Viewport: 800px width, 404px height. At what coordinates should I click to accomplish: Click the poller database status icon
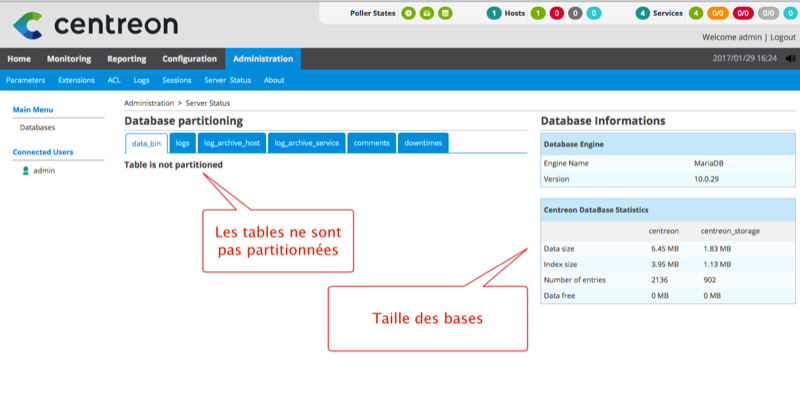tap(445, 13)
